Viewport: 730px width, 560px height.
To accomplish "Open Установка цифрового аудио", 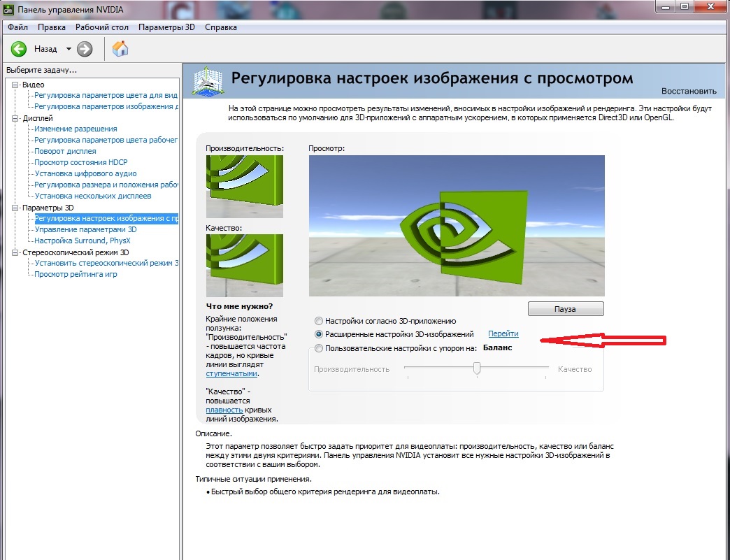I will click(x=86, y=173).
